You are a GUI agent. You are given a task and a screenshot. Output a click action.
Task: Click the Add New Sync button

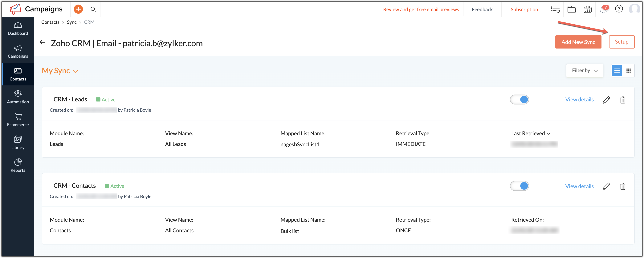[x=578, y=42]
